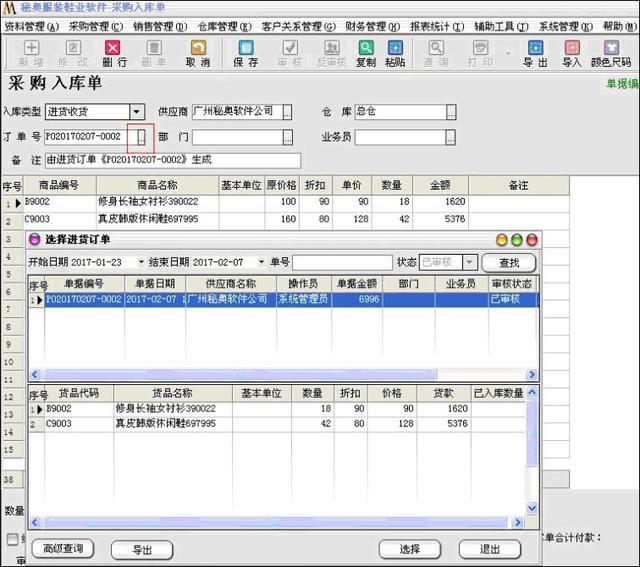Open the 报表统计(I) menu
The height and width of the screenshot is (567, 640).
(437, 27)
